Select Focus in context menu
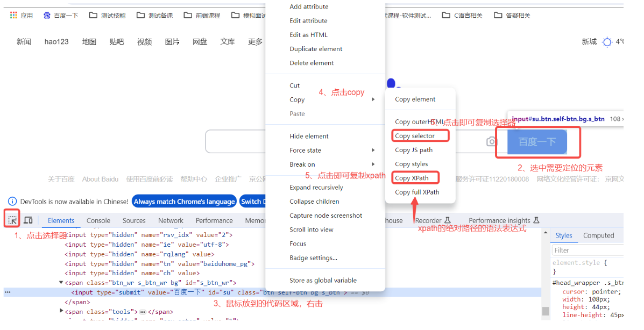The image size is (644, 330). point(298,243)
